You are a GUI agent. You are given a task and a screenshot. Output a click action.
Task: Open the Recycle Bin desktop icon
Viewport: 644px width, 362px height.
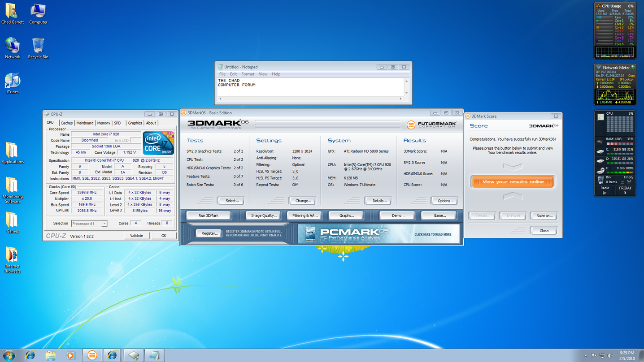(x=38, y=48)
